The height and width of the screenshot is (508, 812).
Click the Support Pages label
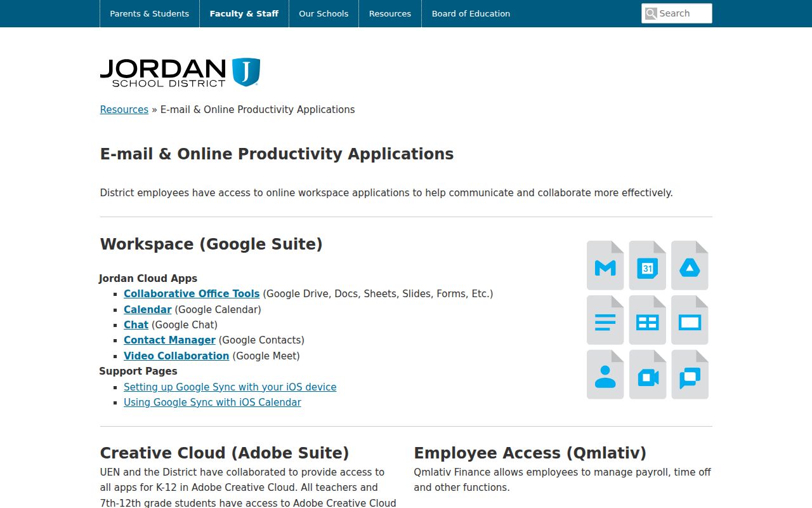[138, 371]
